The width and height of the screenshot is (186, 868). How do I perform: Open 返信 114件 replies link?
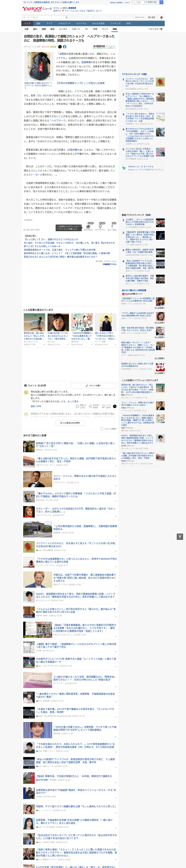36,406
